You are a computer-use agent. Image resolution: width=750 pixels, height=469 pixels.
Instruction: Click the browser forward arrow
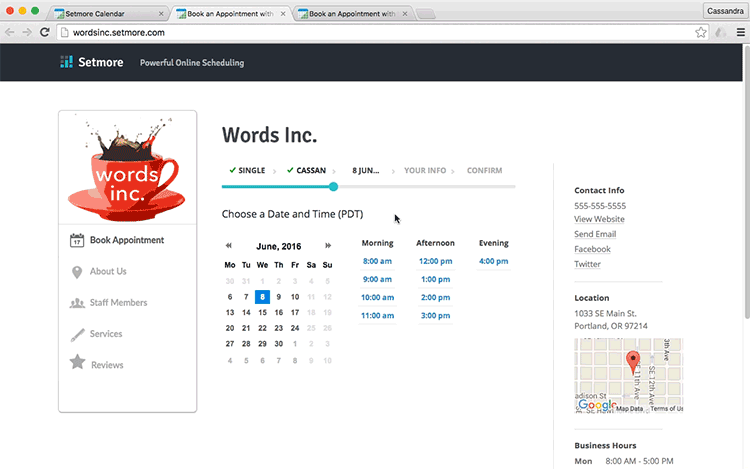27,33
